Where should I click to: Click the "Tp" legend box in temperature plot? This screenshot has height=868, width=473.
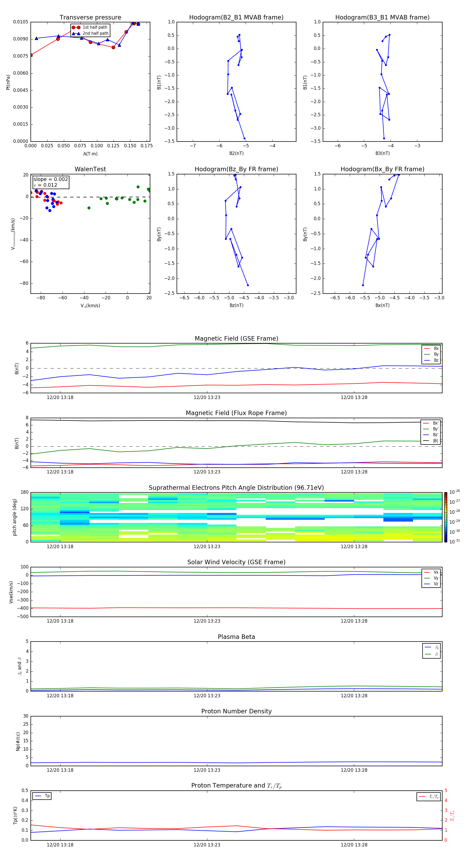tap(42, 796)
